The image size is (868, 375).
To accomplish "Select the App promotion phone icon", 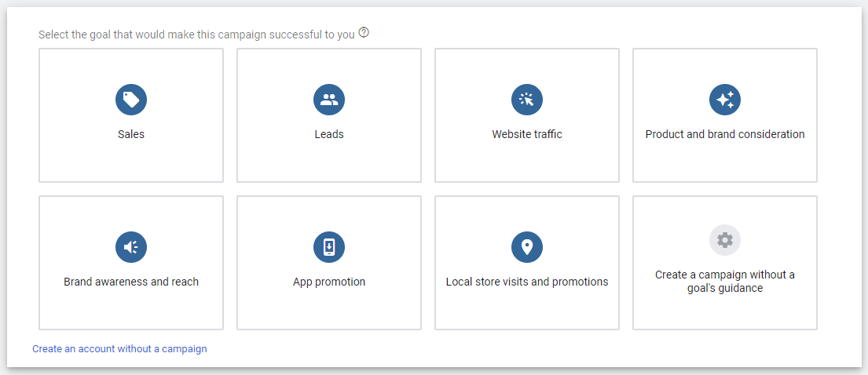I will tap(329, 247).
